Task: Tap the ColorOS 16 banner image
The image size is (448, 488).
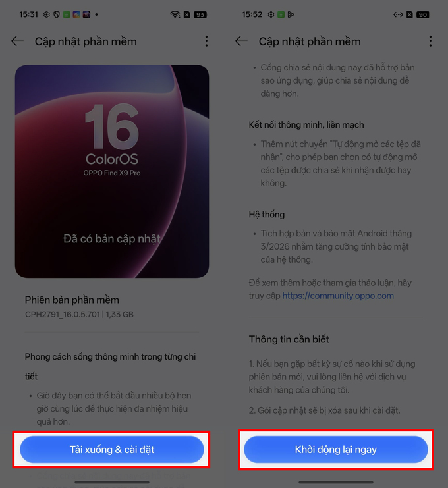Action: [x=112, y=171]
